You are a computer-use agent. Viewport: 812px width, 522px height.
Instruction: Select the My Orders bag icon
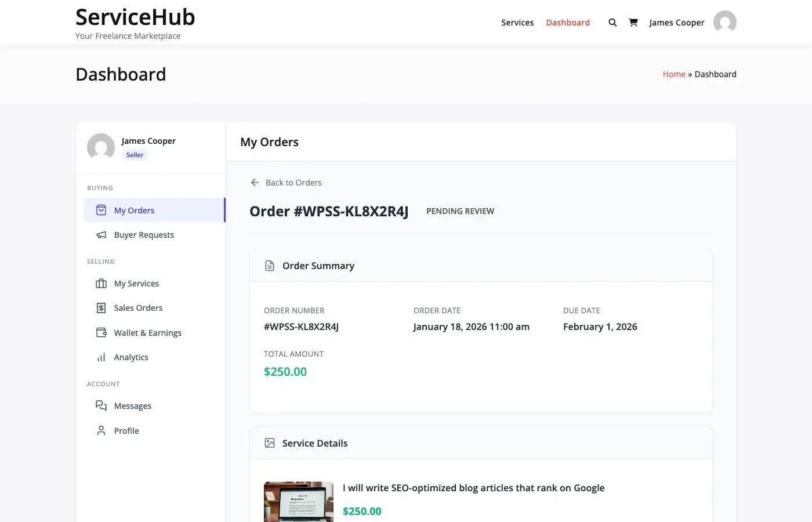(101, 210)
